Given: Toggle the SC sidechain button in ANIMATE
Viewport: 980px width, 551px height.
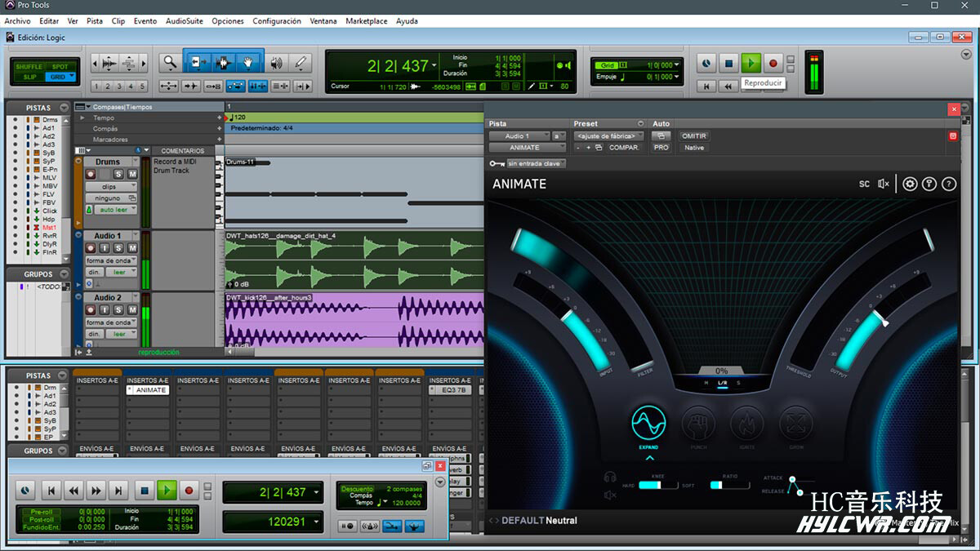Looking at the screenshot, I should [864, 184].
